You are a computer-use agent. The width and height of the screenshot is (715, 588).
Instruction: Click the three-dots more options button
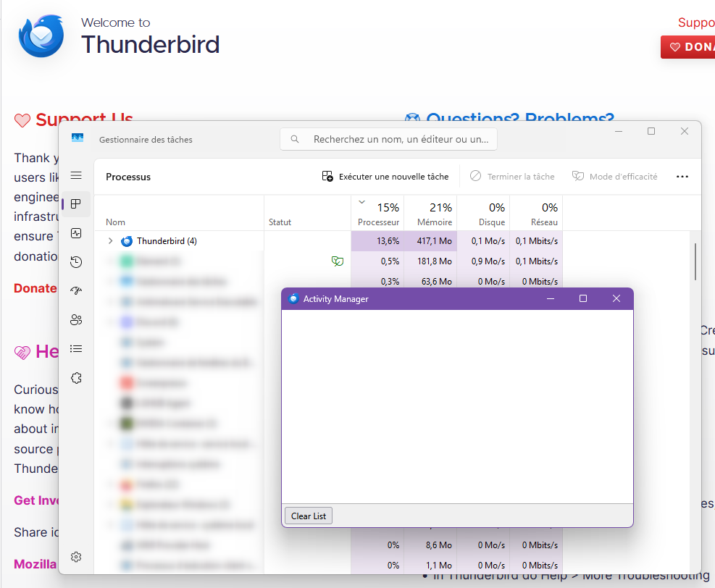pyautogui.click(x=682, y=177)
